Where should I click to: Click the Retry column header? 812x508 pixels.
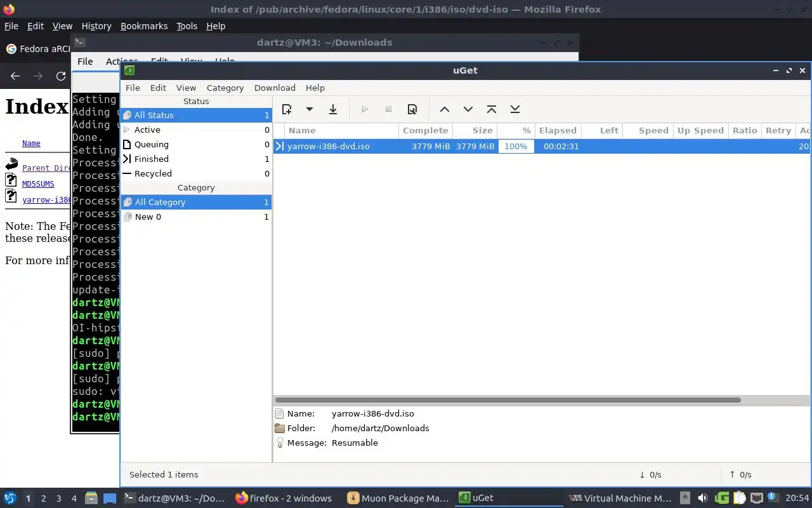click(778, 130)
